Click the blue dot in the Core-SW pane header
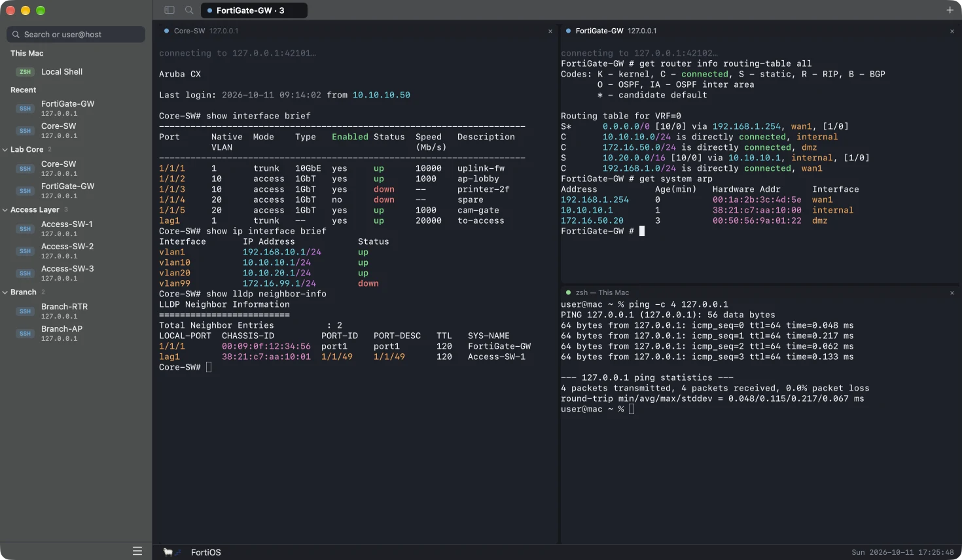Viewport: 962px width, 560px height. tap(167, 31)
